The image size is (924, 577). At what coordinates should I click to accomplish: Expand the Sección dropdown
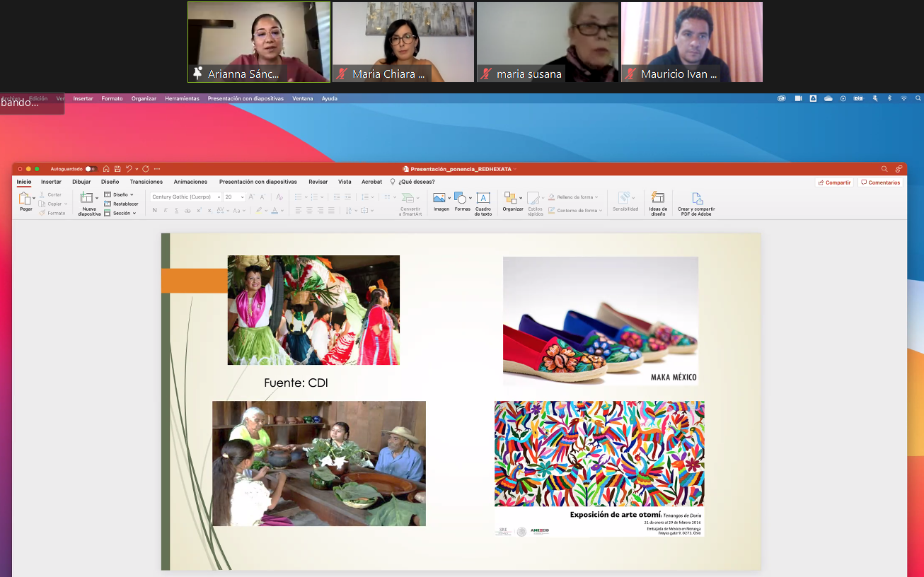coord(134,213)
